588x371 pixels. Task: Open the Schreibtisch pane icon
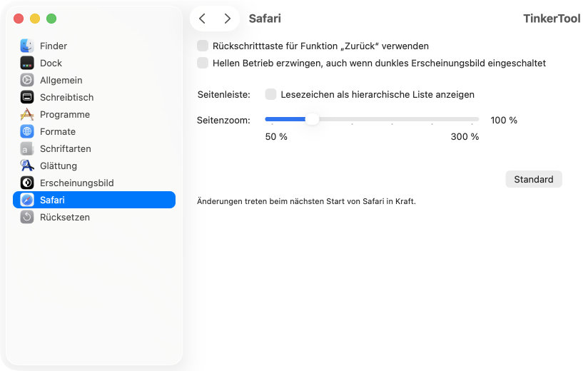pos(27,97)
